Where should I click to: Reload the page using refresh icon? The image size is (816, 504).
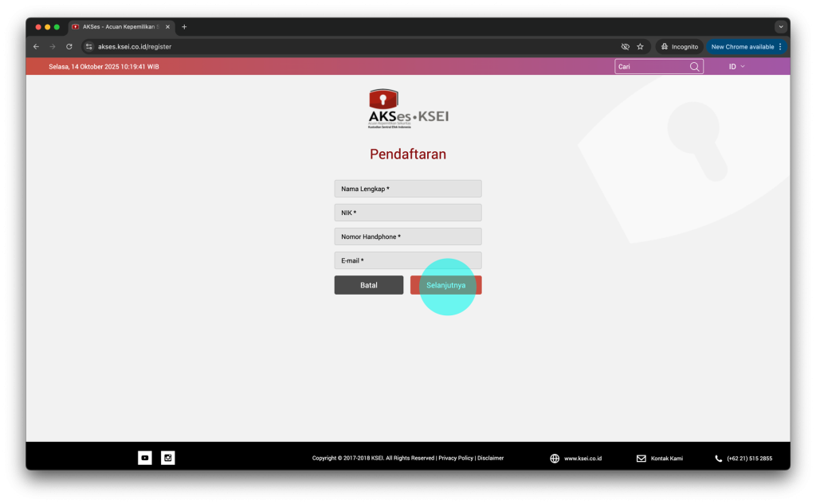(69, 47)
